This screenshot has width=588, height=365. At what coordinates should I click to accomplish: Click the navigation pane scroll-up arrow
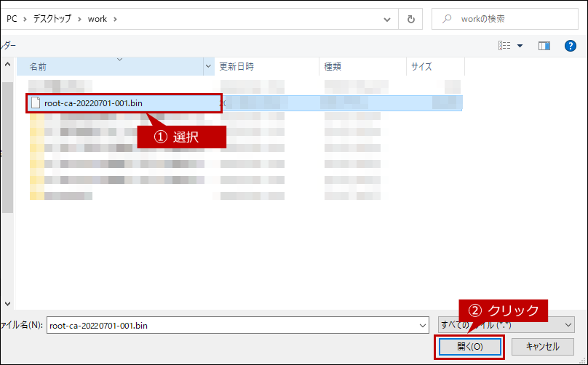pyautogui.click(x=7, y=65)
